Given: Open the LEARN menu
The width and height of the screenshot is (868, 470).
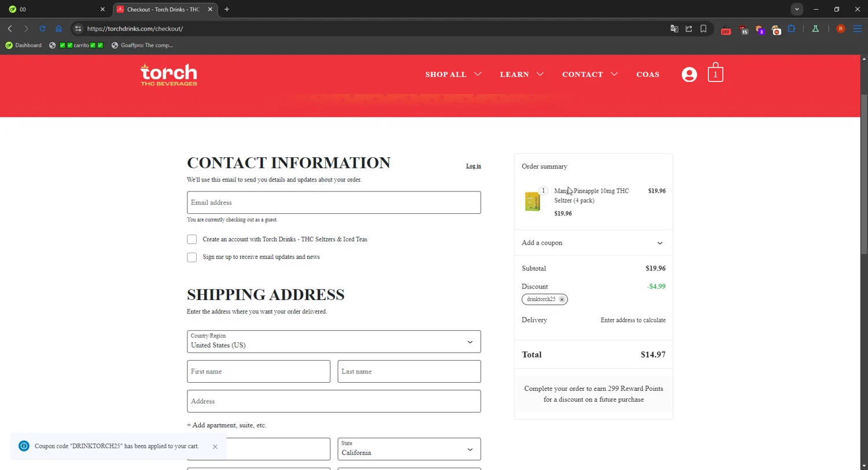Looking at the screenshot, I should click(521, 74).
